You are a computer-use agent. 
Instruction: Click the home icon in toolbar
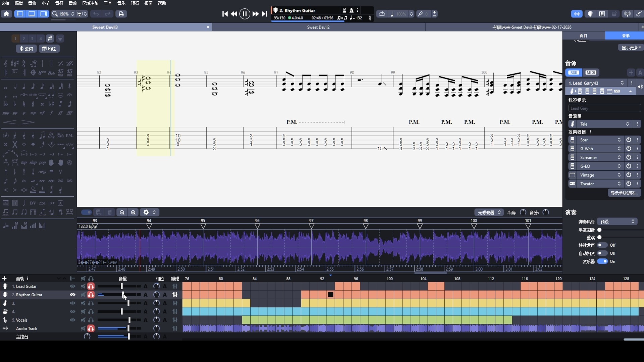pyautogui.click(x=6, y=14)
